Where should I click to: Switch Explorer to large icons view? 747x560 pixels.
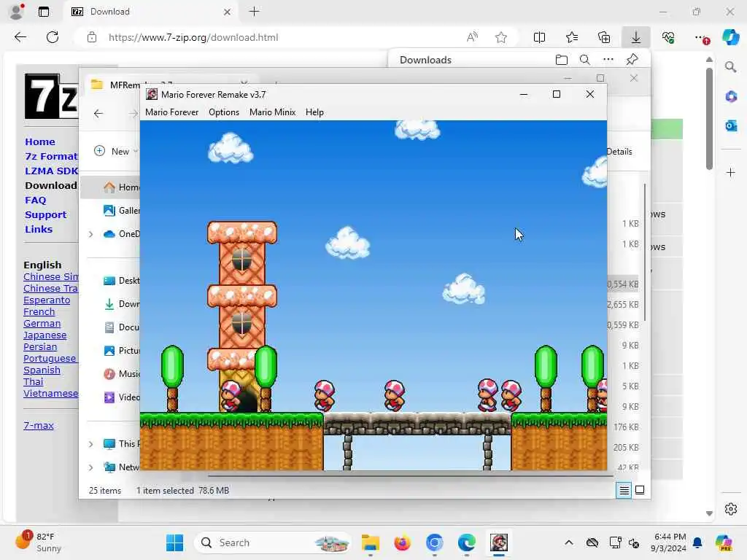click(640, 490)
